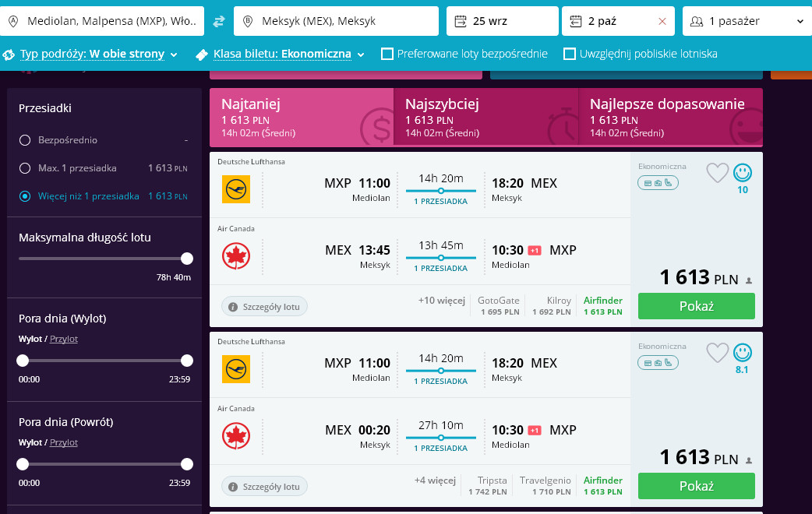Screen dimensions: 812x514
Task: Check Uwzględnij pobliskie lotniska option
Action: click(x=569, y=54)
